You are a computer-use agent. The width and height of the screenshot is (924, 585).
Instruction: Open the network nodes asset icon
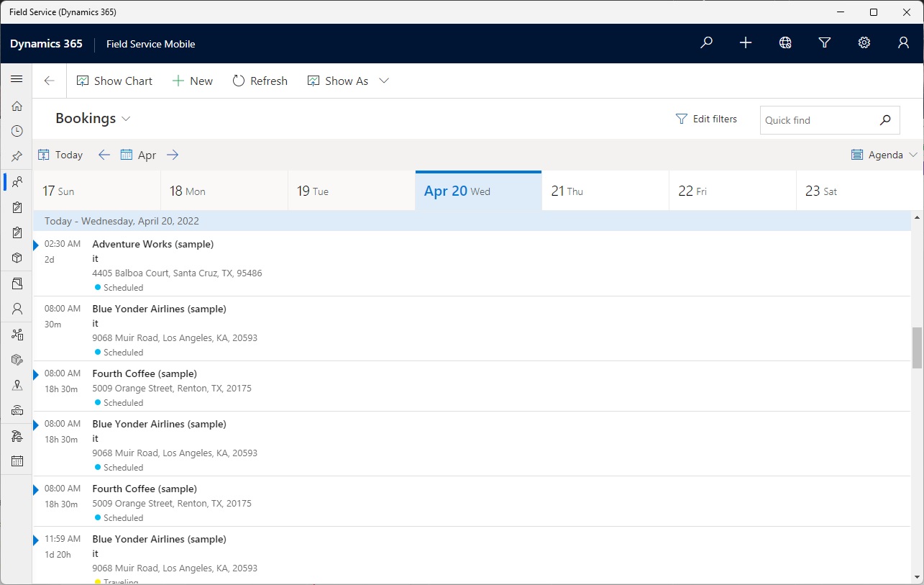pos(17,335)
